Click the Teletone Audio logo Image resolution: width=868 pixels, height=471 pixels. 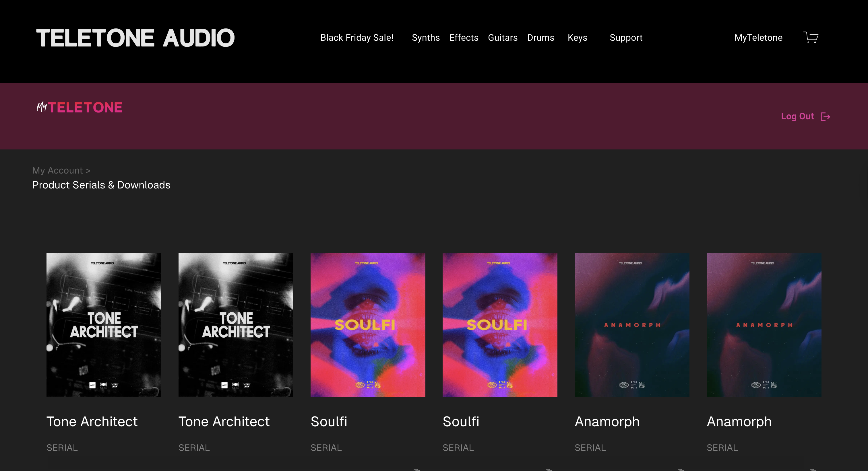click(135, 38)
